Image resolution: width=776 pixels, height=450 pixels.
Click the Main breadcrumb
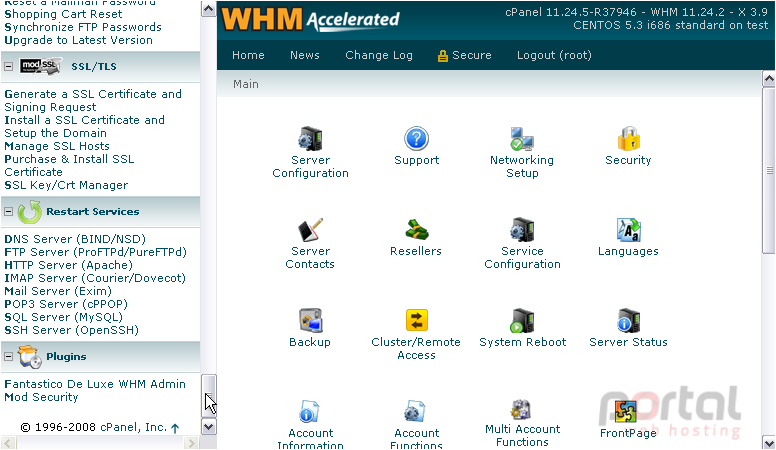coord(246,84)
